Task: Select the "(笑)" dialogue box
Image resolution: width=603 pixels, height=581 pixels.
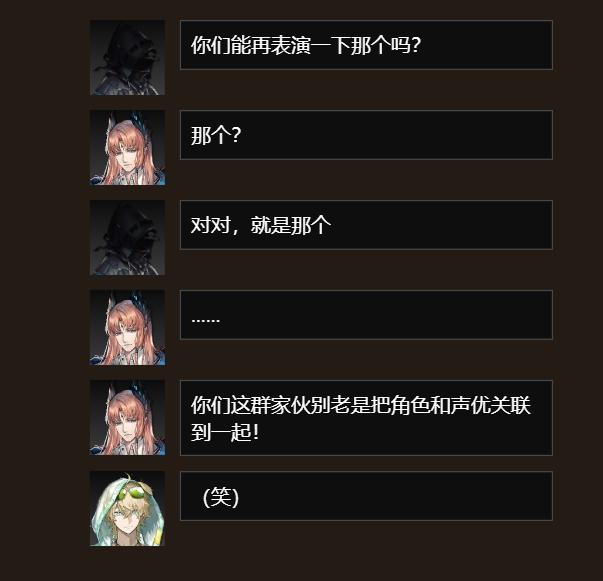Action: click(x=366, y=496)
